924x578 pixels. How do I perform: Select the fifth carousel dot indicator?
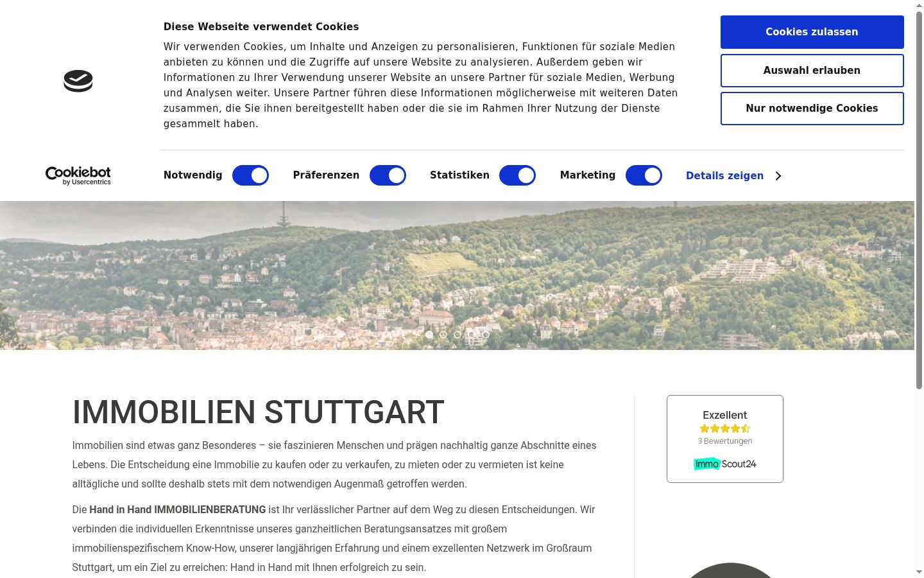486,335
